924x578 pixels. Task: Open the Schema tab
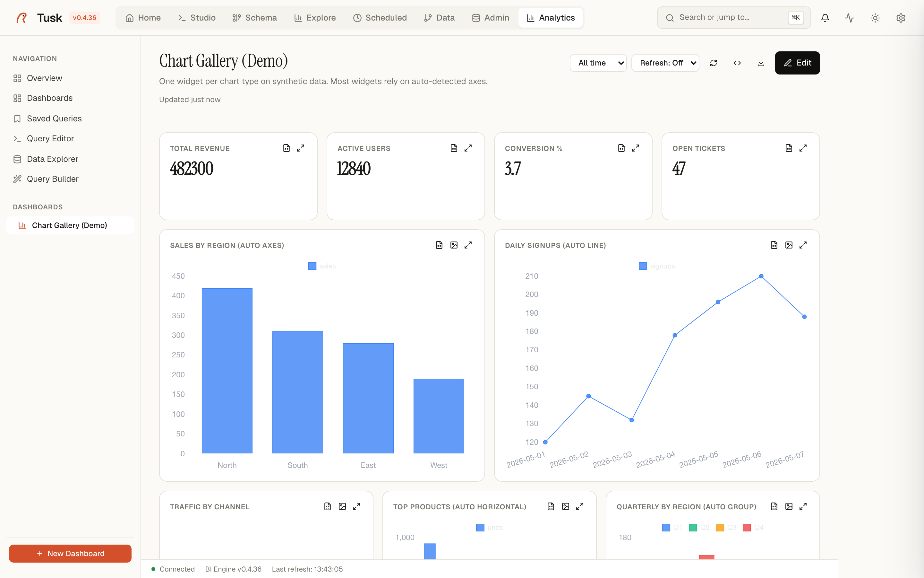click(x=255, y=18)
